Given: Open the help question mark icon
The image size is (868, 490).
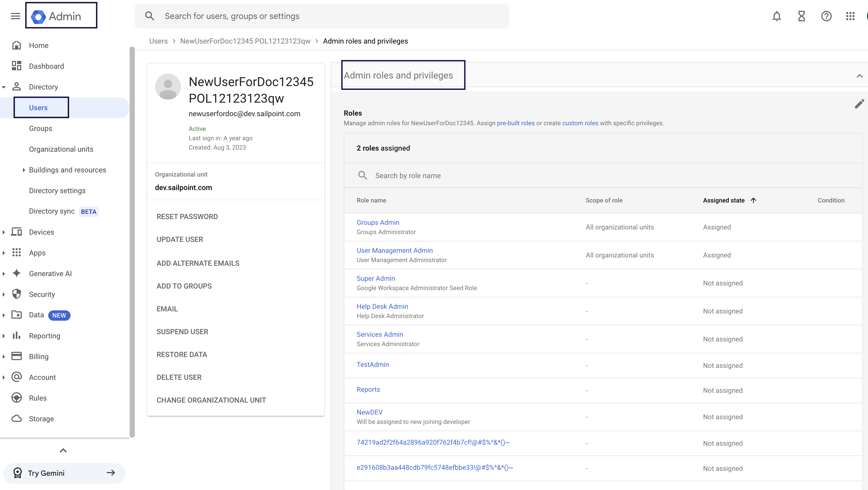Looking at the screenshot, I should pos(826,16).
